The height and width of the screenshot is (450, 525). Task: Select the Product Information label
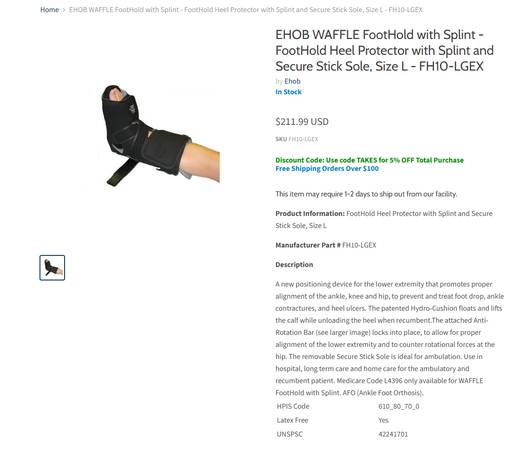tap(310, 213)
